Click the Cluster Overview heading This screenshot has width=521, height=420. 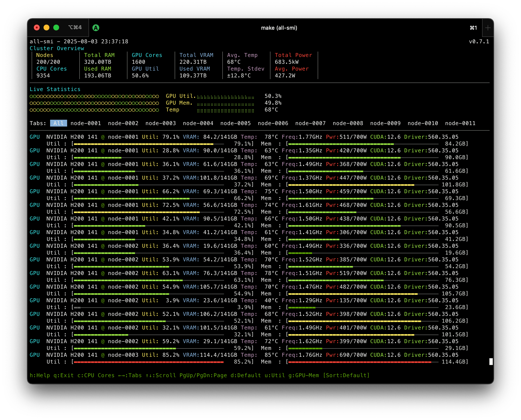point(57,48)
